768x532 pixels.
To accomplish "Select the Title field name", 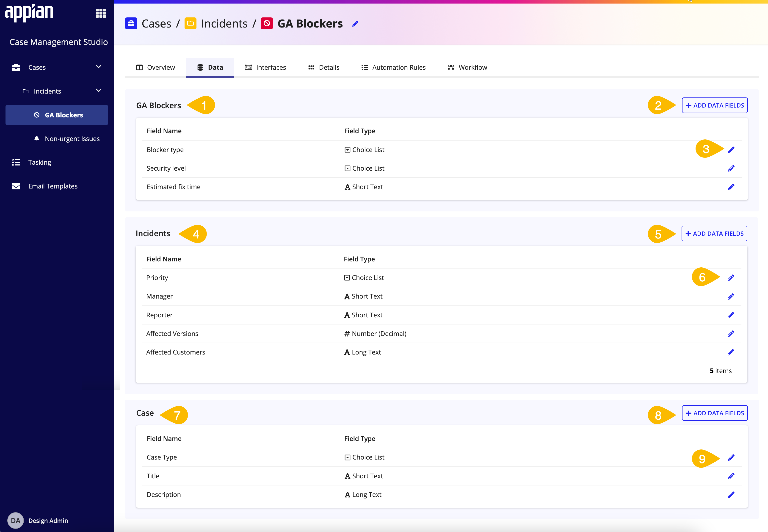I will point(153,476).
